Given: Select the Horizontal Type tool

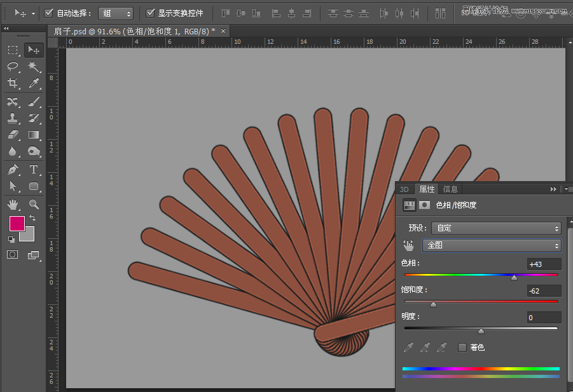Looking at the screenshot, I should pos(34,170).
